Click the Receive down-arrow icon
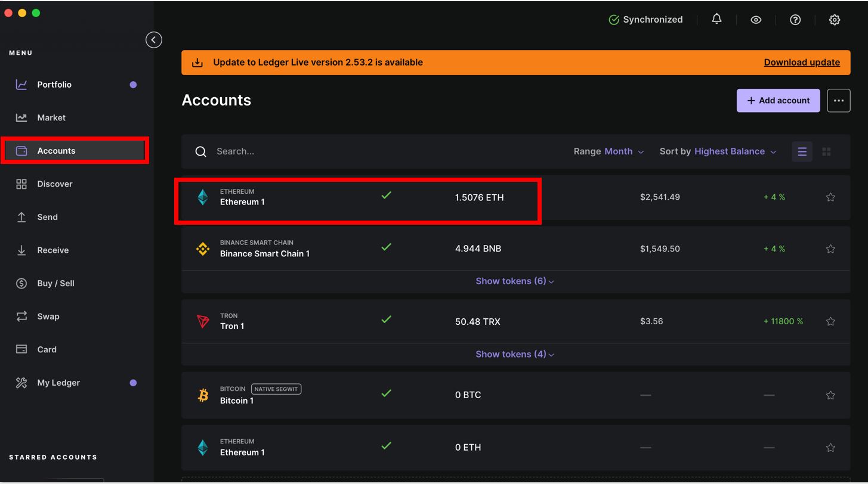868x484 pixels. coord(21,250)
